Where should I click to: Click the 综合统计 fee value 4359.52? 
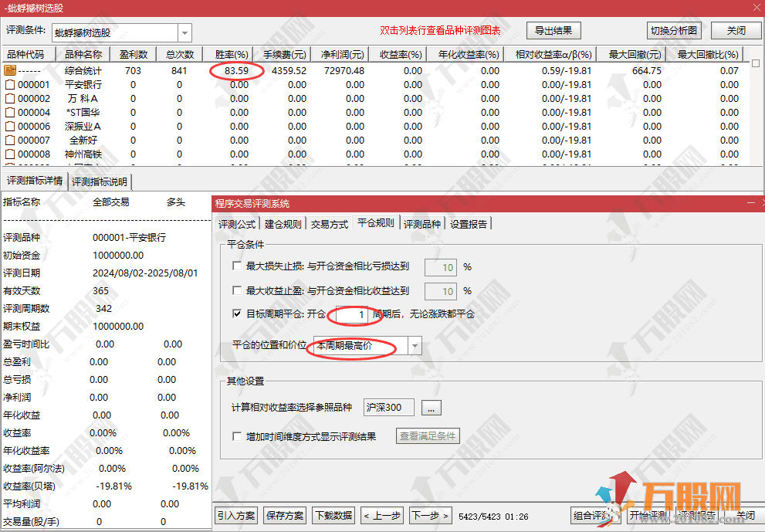[289, 71]
